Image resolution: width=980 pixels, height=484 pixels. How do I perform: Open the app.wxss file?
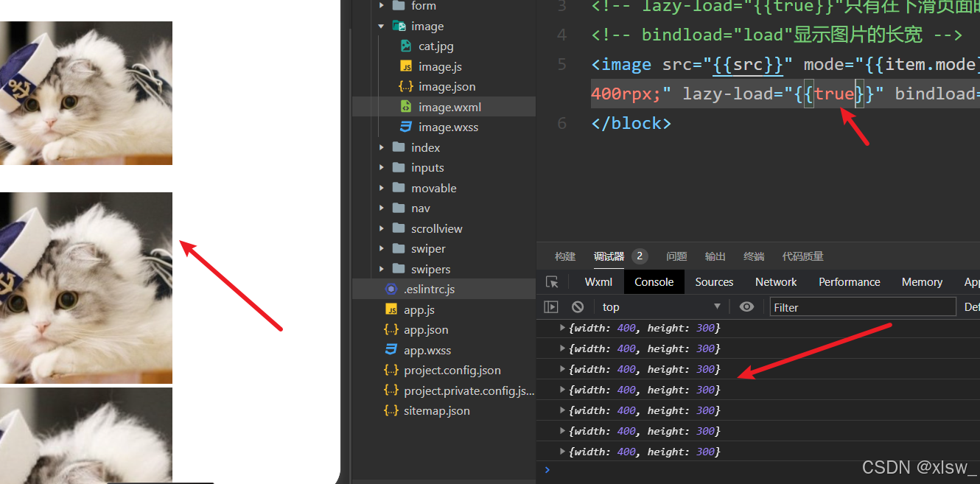(x=427, y=351)
